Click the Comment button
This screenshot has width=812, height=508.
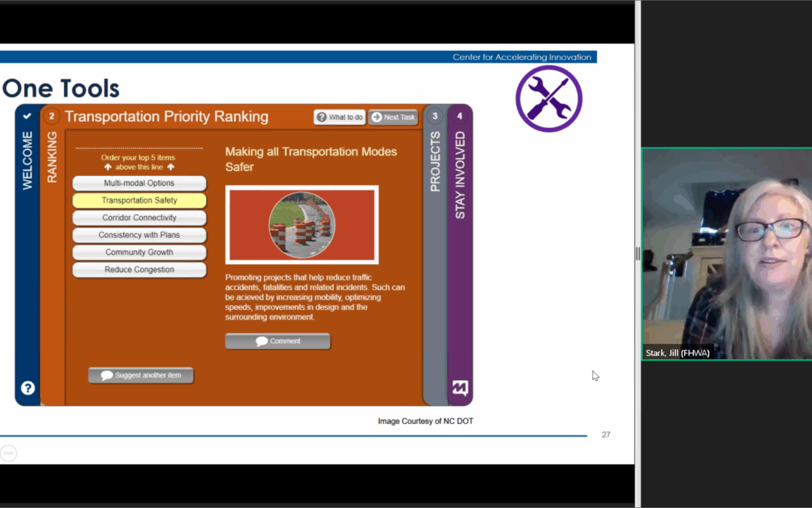point(277,341)
